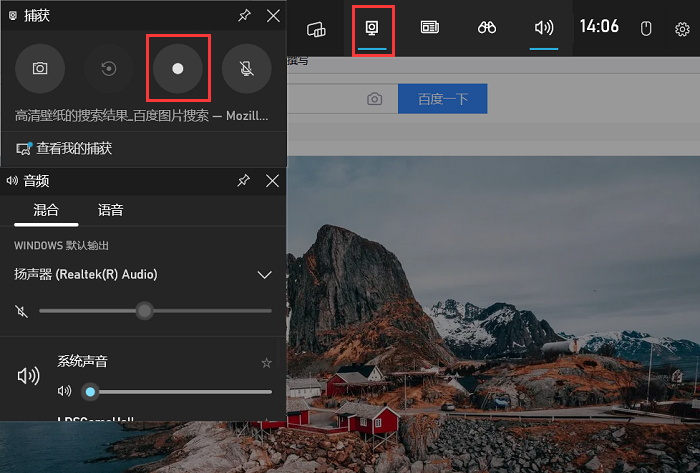Toggle the audio widget in Game Bar
The image size is (700, 473).
pos(544,28)
